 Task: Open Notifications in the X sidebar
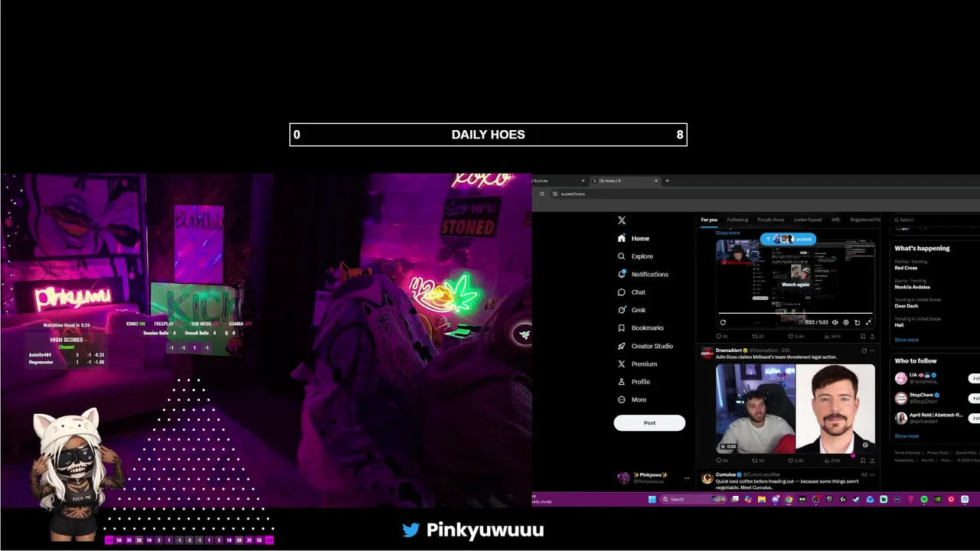643,274
